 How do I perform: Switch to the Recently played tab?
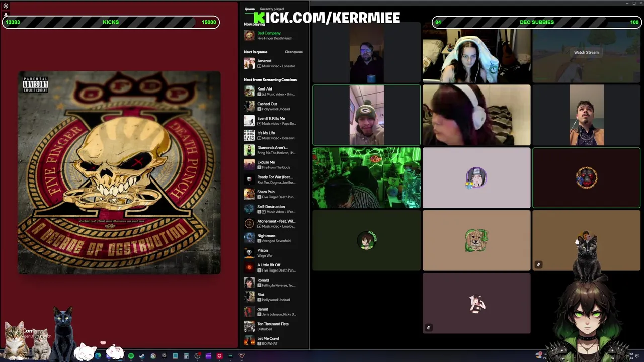click(x=272, y=9)
